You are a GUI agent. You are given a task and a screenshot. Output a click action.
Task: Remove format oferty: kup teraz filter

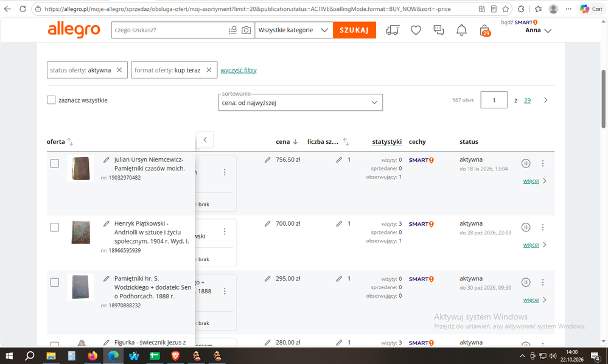[209, 70]
